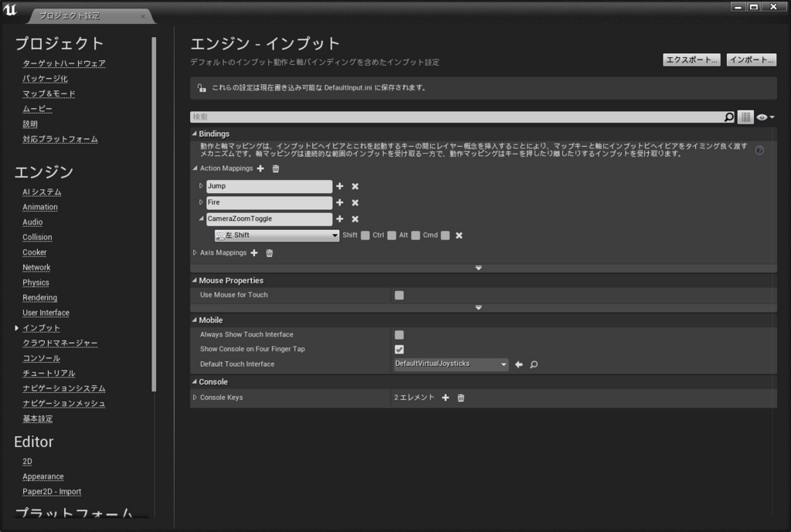Open the Physics engine settings
The width and height of the screenshot is (791, 532).
coord(36,283)
